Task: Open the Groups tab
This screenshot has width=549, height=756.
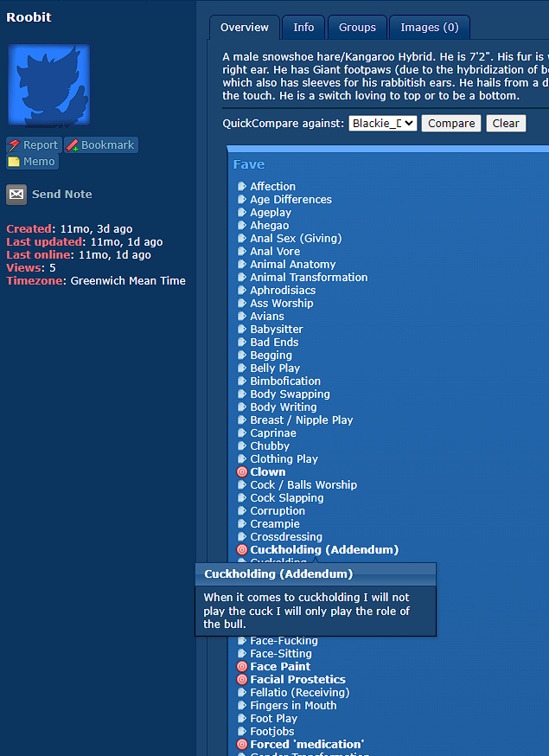Action: click(x=357, y=28)
